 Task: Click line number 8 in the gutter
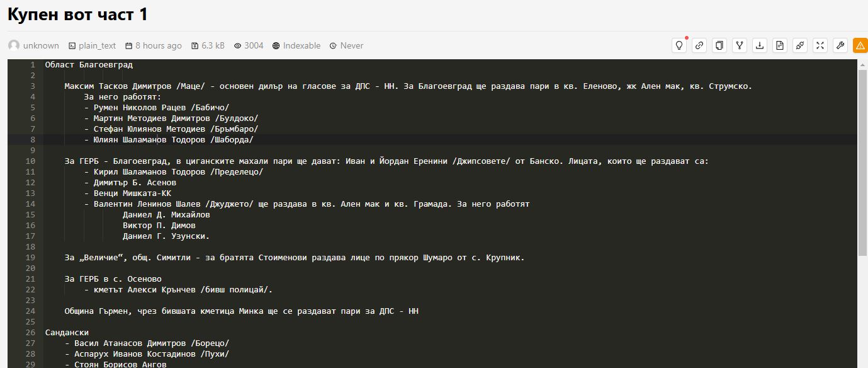(32, 140)
